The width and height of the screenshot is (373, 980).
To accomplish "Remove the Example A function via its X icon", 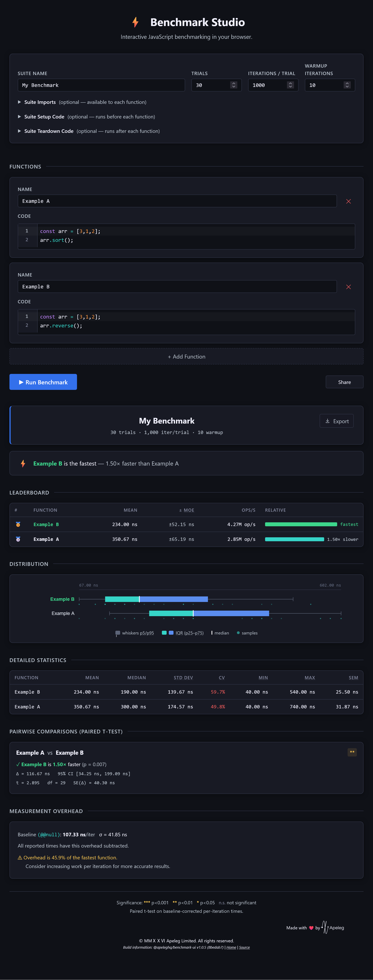I will click(348, 201).
